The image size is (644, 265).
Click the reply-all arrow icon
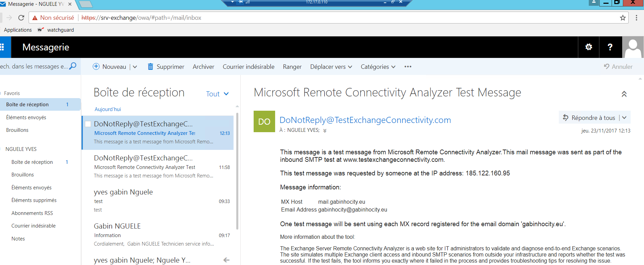click(x=566, y=118)
